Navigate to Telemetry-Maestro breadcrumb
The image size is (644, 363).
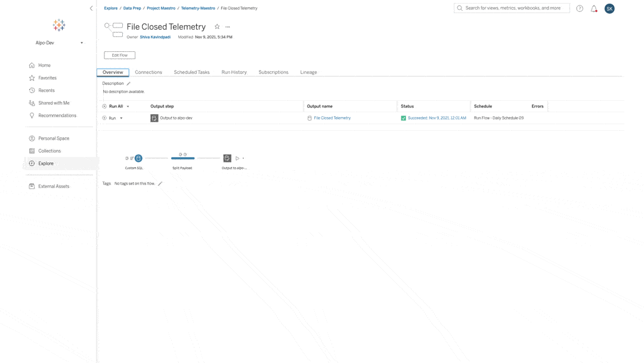pyautogui.click(x=198, y=8)
